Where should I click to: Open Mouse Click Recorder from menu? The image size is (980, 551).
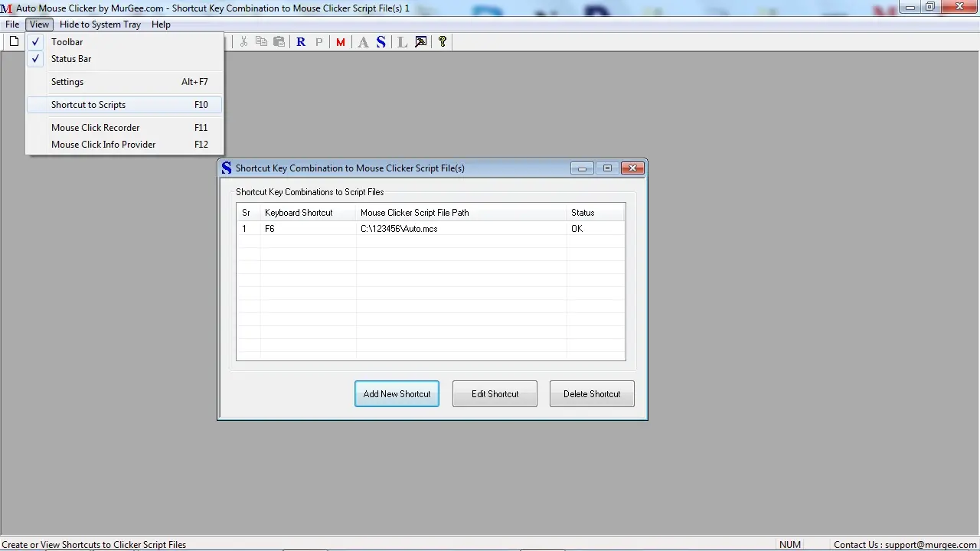[124, 128]
